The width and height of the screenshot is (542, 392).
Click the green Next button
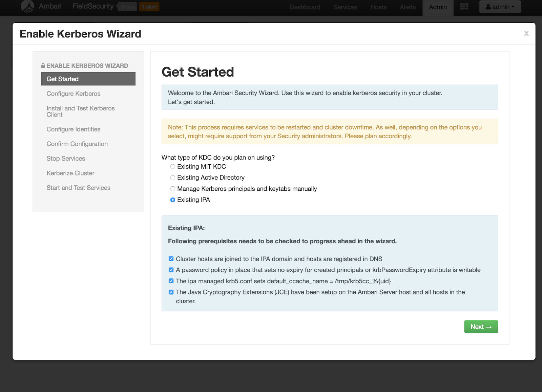coord(481,327)
